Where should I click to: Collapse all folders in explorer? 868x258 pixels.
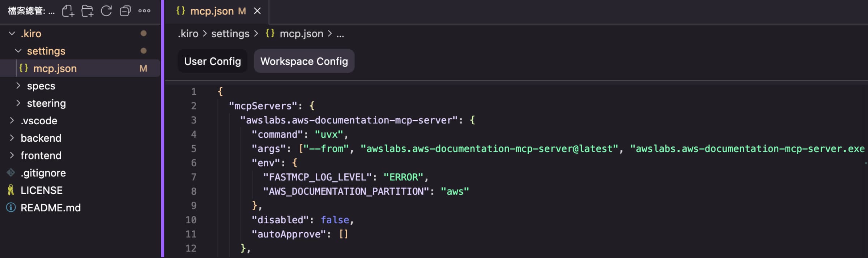(125, 11)
